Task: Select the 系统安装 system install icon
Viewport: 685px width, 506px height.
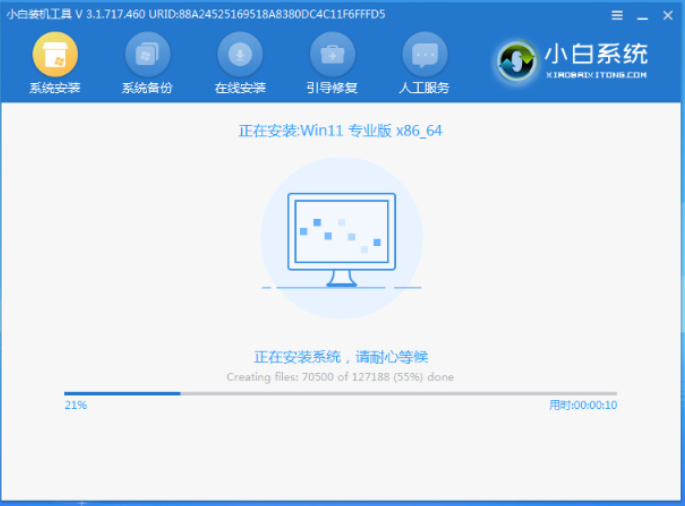Action: point(55,54)
